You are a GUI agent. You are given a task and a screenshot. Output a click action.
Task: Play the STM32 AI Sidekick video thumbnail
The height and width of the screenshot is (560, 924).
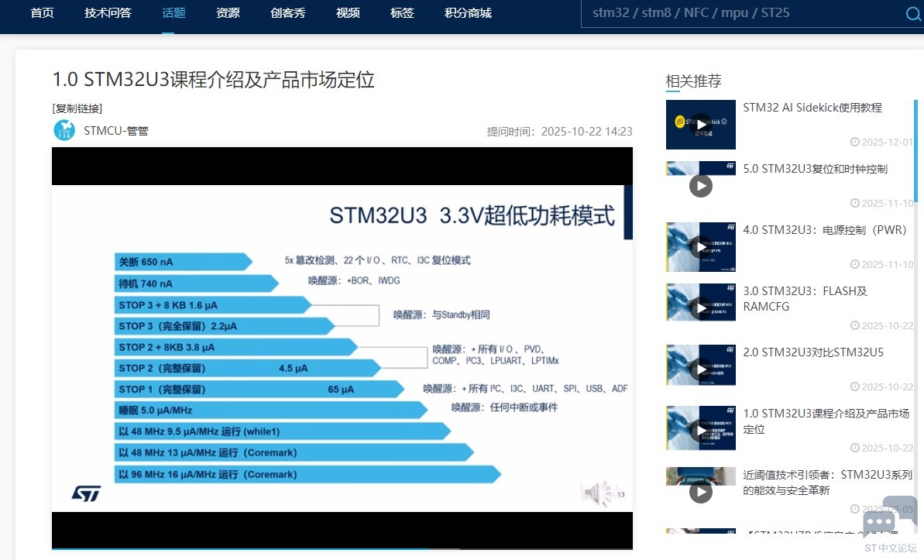click(x=701, y=125)
